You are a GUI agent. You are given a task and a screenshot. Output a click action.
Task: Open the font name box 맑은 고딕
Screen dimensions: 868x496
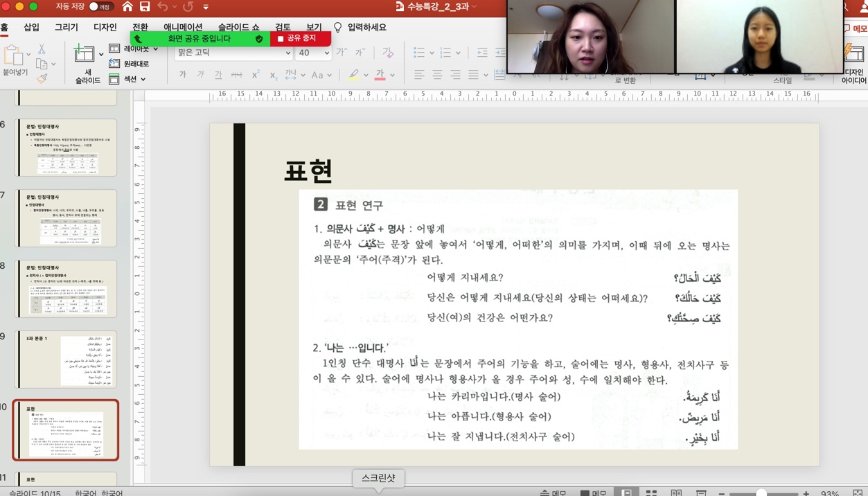pos(233,53)
